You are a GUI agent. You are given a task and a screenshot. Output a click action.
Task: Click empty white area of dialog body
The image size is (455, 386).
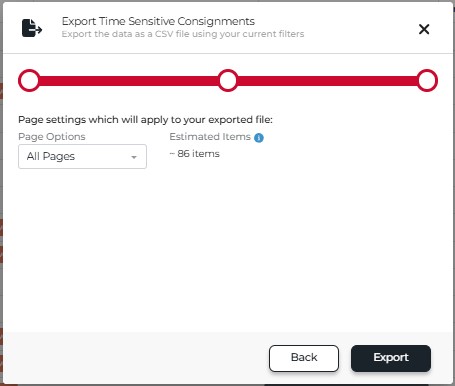click(228, 250)
